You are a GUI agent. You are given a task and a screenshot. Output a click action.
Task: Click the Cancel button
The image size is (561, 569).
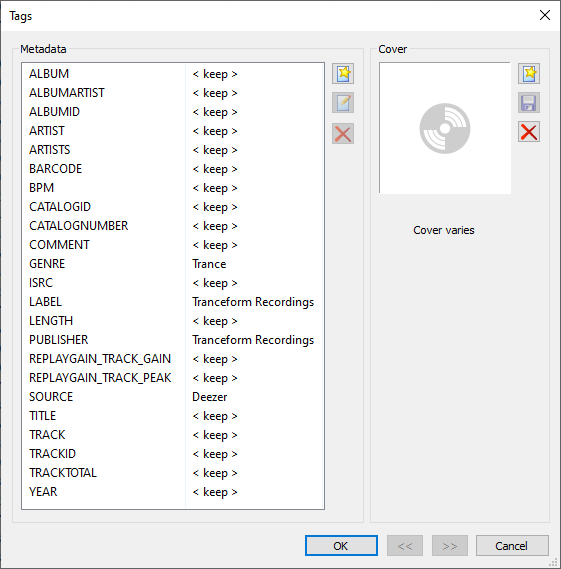pyautogui.click(x=512, y=545)
